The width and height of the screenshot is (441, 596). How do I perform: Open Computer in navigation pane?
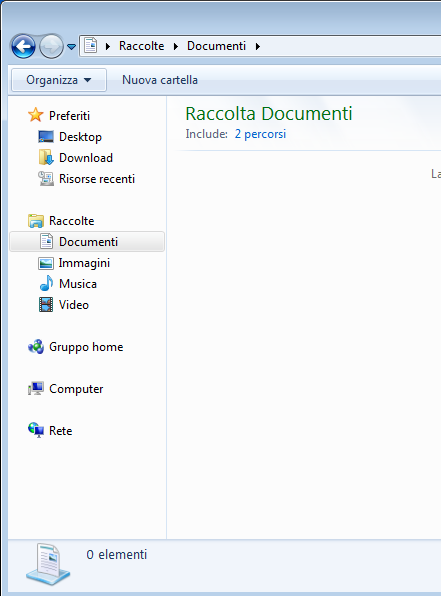[76, 389]
